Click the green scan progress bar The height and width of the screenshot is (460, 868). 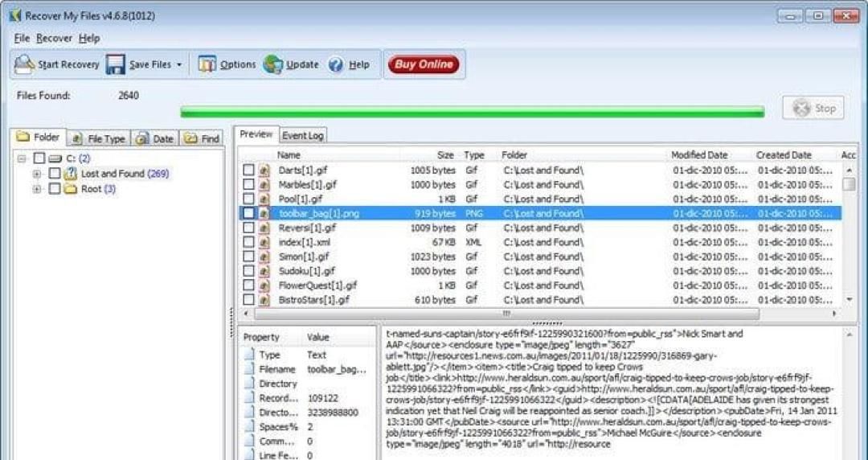coord(472,113)
